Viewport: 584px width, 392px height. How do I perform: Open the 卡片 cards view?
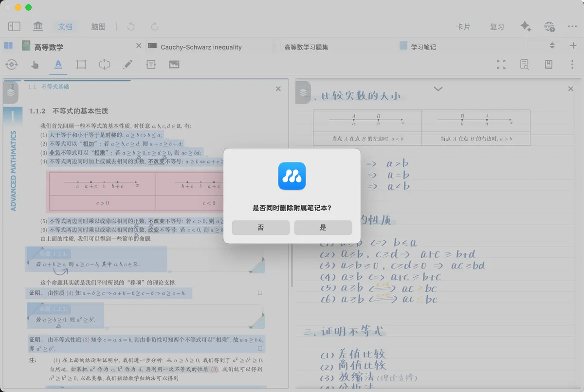463,27
